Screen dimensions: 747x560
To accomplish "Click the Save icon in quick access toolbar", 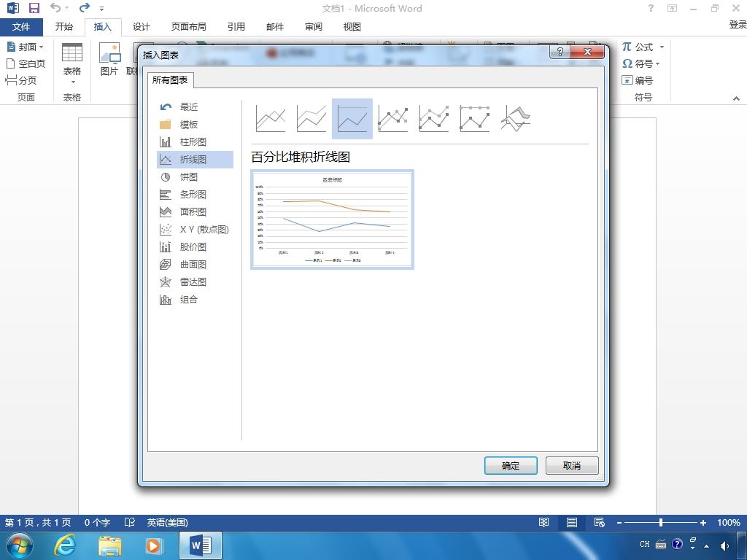I will click(34, 8).
